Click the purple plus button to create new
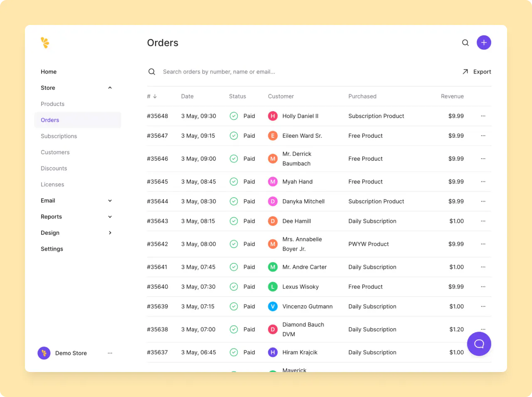 (483, 42)
